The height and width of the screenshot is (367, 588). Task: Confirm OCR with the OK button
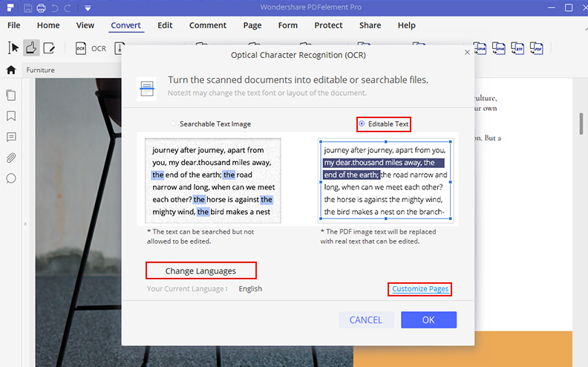point(428,320)
